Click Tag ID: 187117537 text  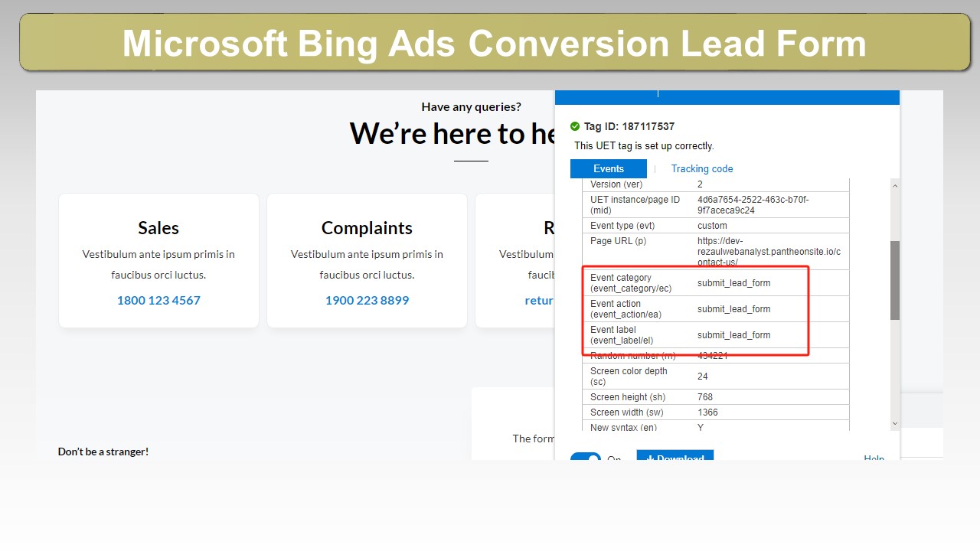tap(629, 126)
